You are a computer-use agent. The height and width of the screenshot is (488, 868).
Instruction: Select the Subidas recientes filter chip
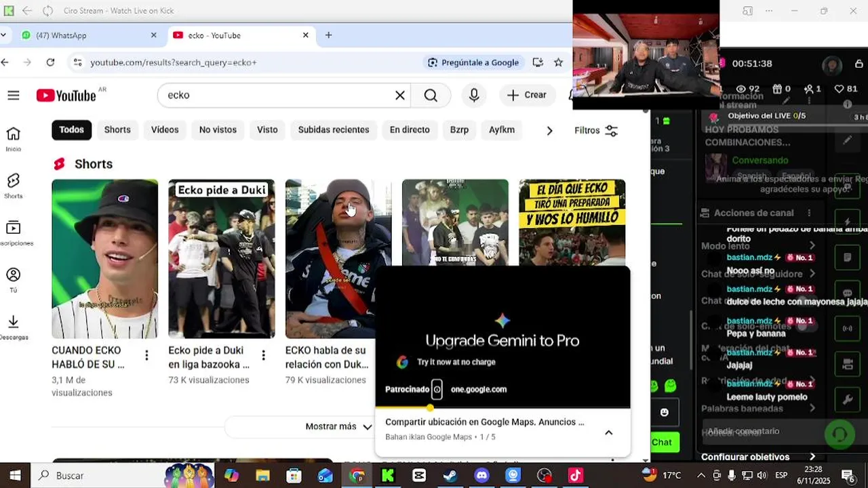point(334,130)
